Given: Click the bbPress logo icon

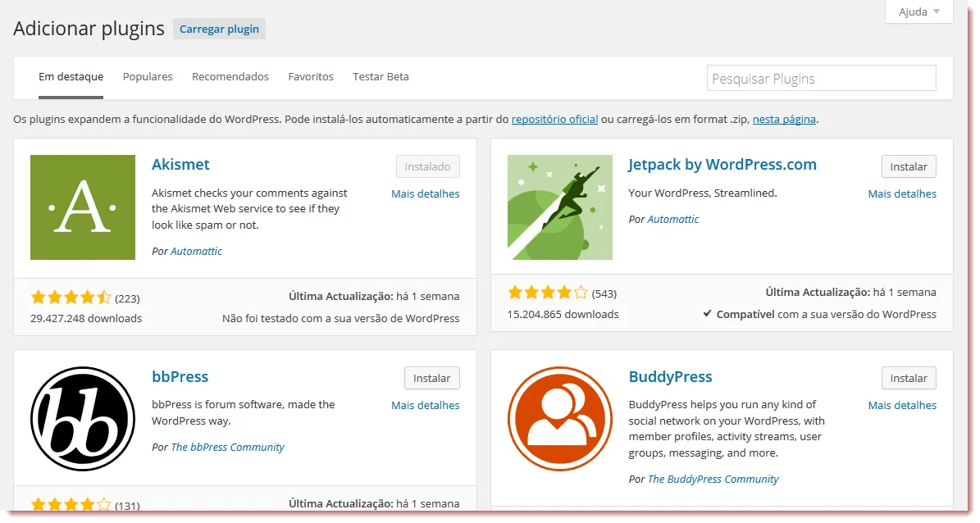Looking at the screenshot, I should tap(83, 419).
